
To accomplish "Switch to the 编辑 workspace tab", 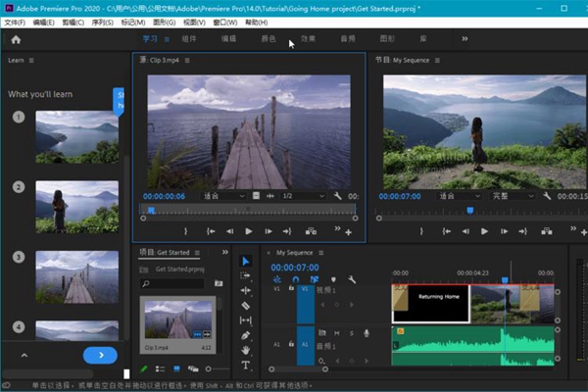I will [x=228, y=39].
